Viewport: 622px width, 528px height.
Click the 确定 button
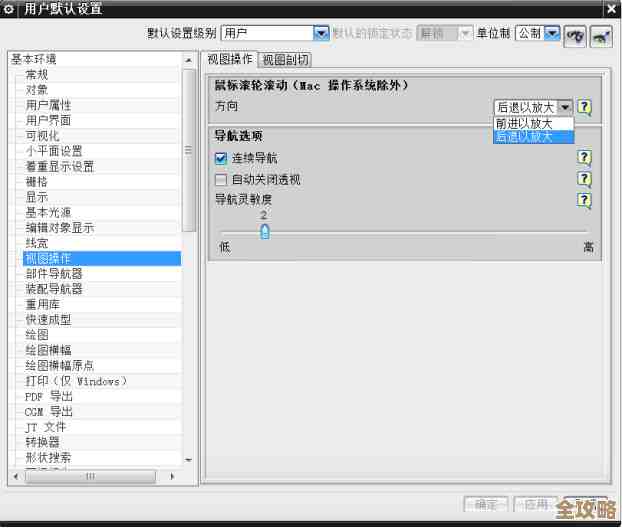(x=486, y=505)
